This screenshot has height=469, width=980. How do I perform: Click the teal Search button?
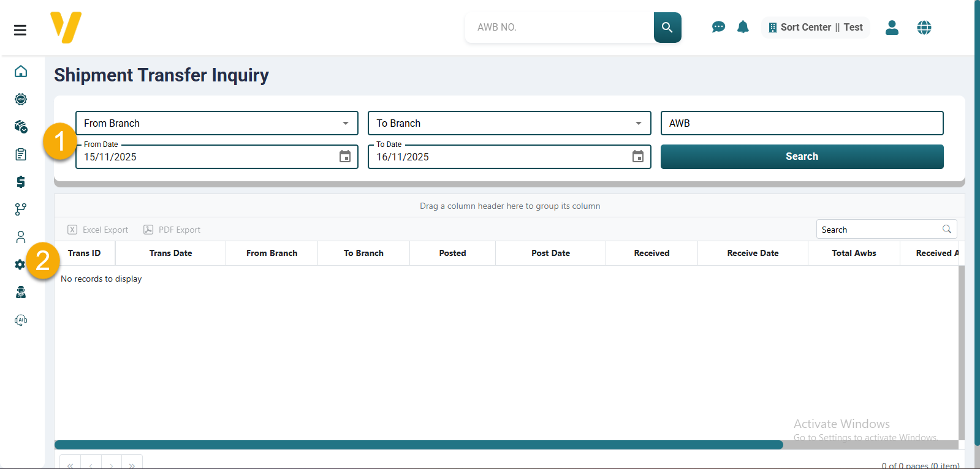coord(802,157)
